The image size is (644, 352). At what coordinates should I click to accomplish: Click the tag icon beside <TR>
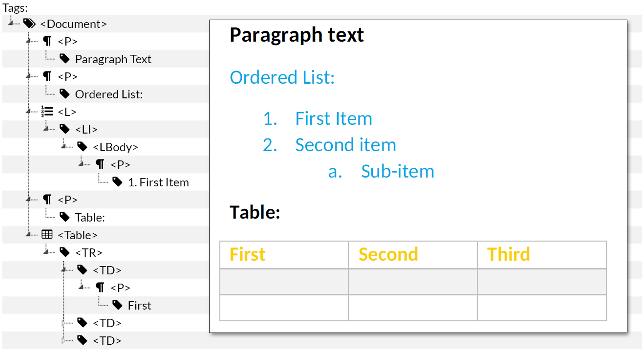(65, 252)
